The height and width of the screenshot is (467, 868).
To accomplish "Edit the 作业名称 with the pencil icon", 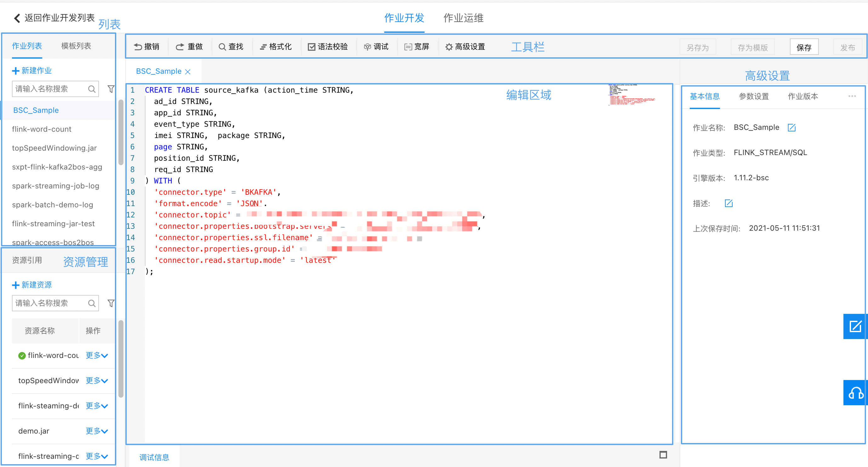I will (x=791, y=127).
